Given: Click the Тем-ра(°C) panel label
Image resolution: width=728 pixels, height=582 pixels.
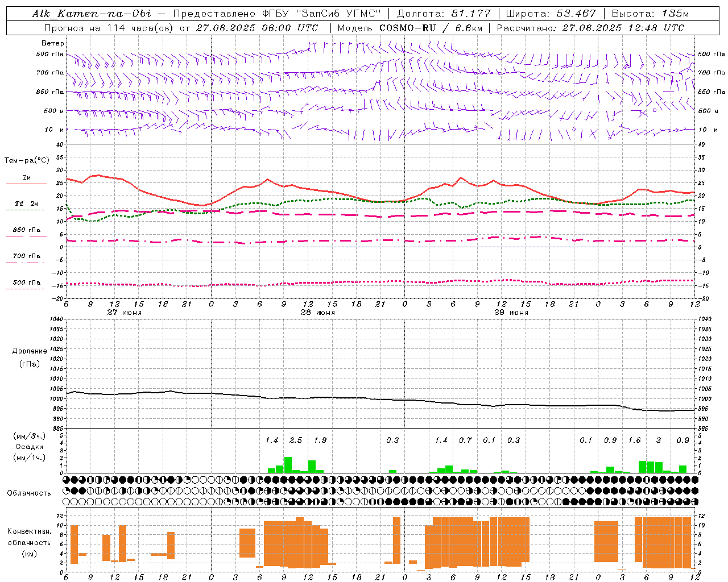Looking at the screenshot, I should click(x=27, y=161).
